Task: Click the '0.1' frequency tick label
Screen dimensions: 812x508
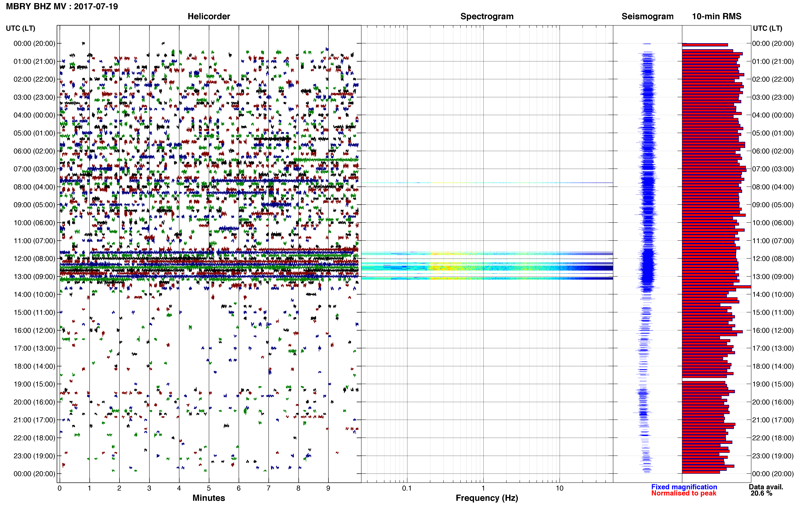Action: tap(407, 488)
